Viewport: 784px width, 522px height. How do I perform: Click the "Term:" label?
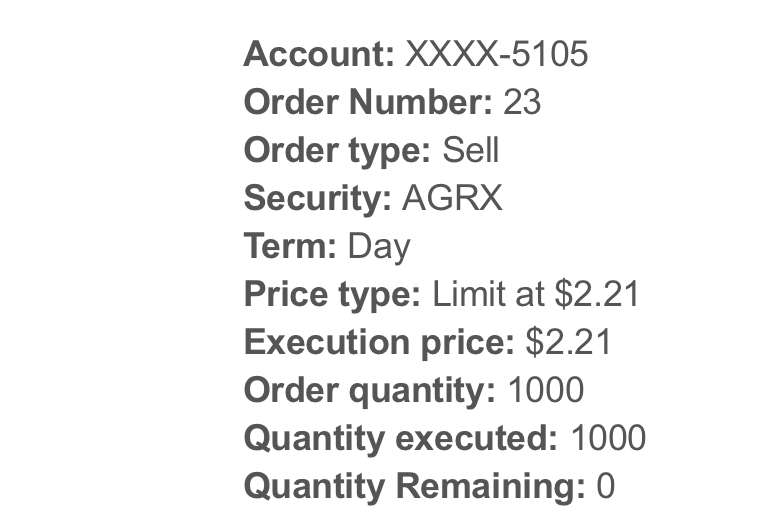point(290,246)
